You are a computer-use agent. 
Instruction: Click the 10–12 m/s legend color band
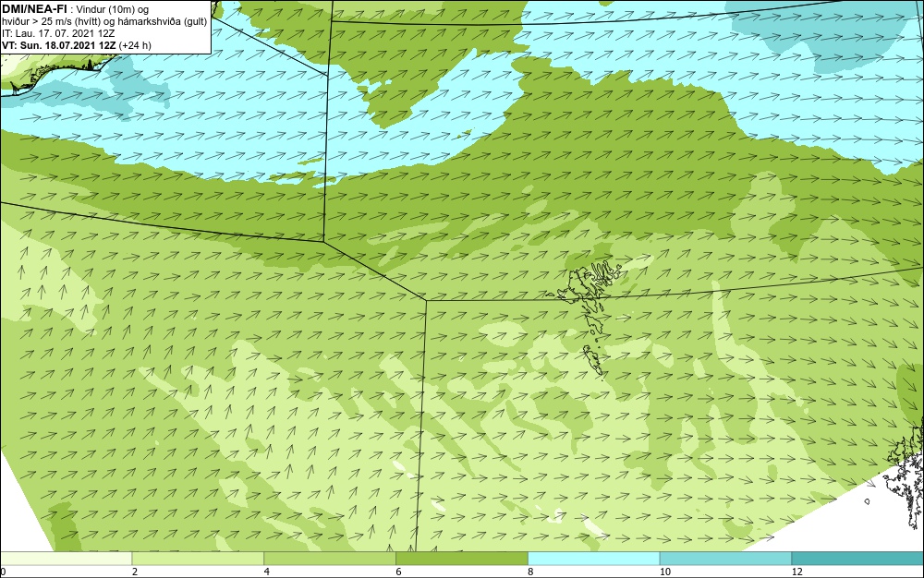coord(726,559)
